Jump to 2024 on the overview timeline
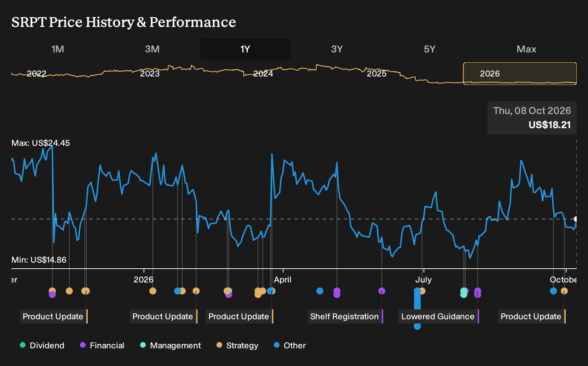 [263, 74]
